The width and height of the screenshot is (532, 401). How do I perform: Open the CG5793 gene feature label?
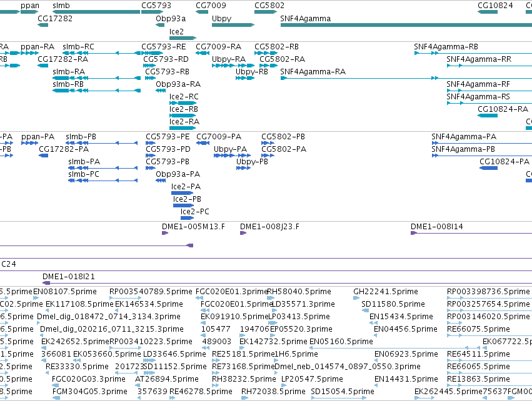[x=156, y=6]
